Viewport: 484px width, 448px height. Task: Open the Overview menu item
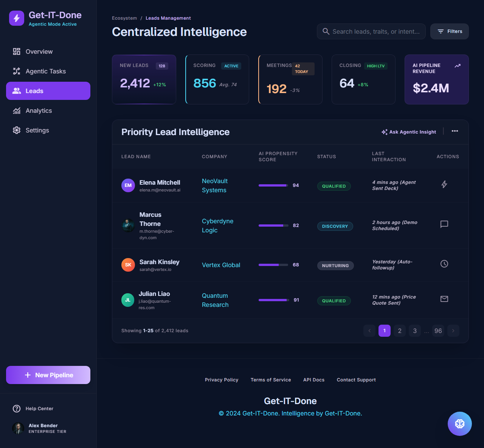[48, 51]
